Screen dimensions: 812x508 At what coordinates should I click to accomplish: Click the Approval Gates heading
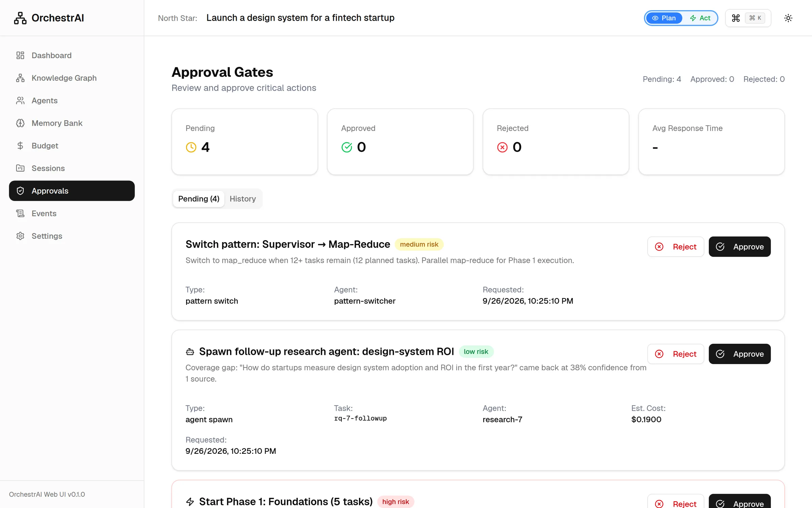(x=222, y=72)
